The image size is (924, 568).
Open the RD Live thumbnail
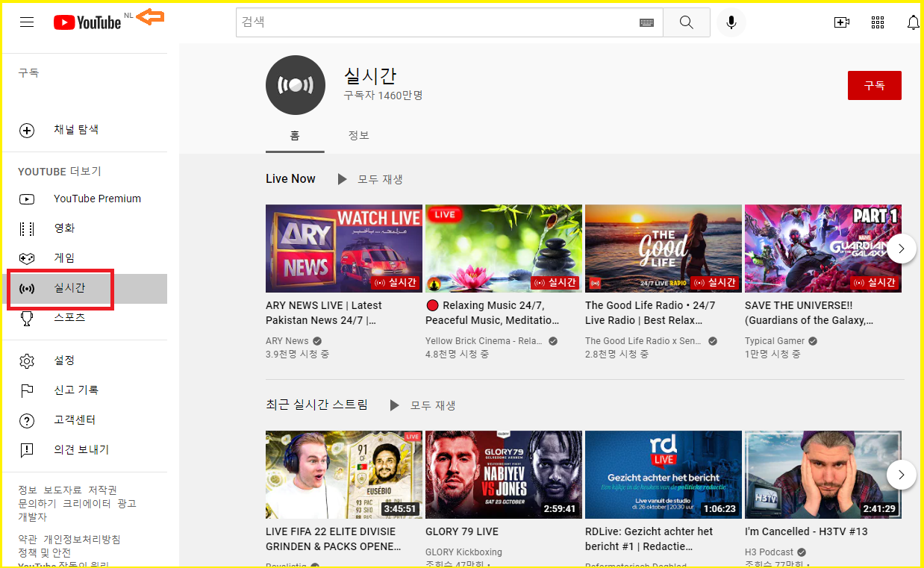pos(664,475)
